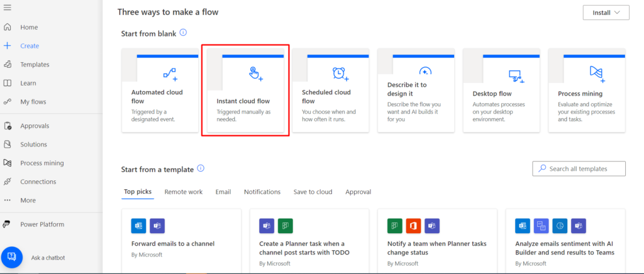644x274 pixels.
Task: Click the Ask a chatbot icon
Action: (12, 257)
